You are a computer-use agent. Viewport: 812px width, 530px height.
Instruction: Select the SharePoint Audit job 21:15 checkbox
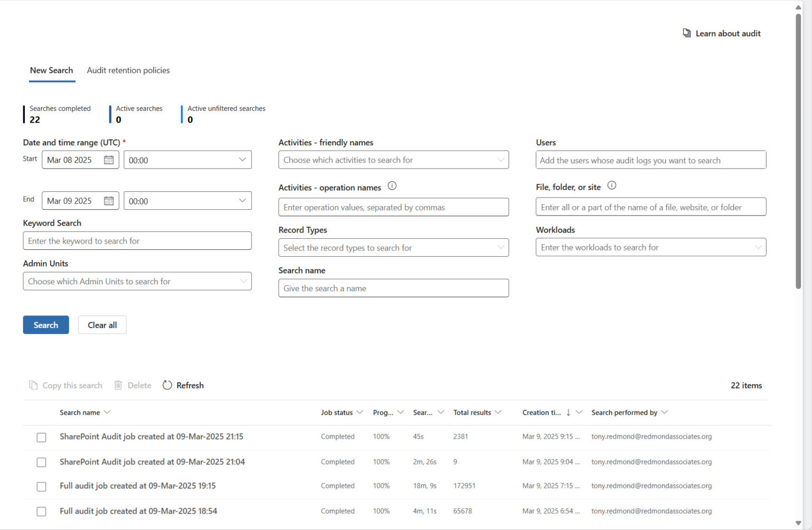pos(41,437)
